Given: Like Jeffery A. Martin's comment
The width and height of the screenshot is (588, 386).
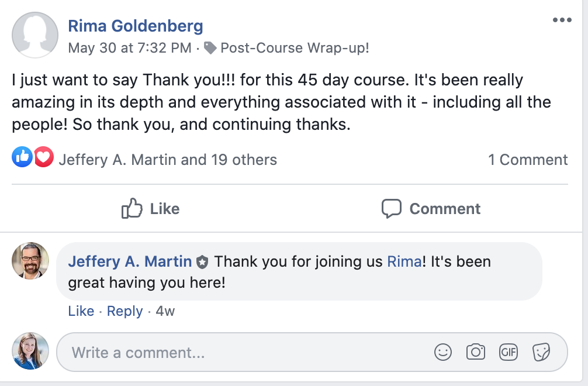Looking at the screenshot, I should [x=81, y=311].
